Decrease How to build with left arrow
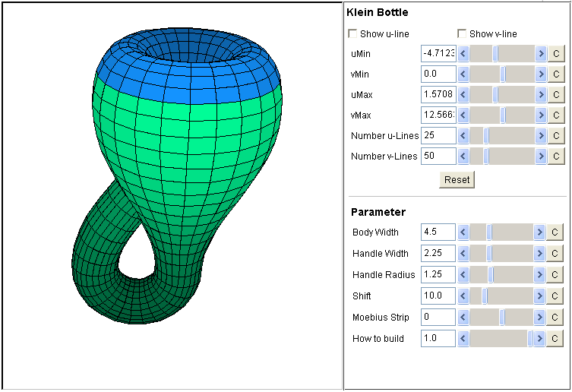 [463, 338]
